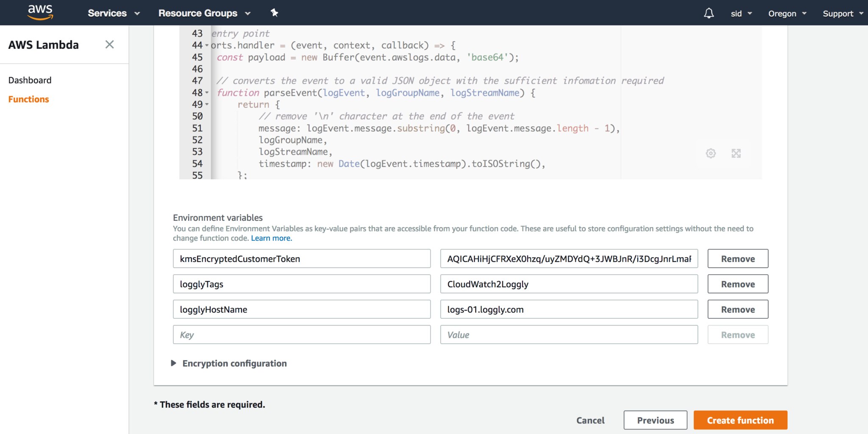Click the AWS logo home icon
Image resolution: width=868 pixels, height=434 pixels.
[x=40, y=12]
